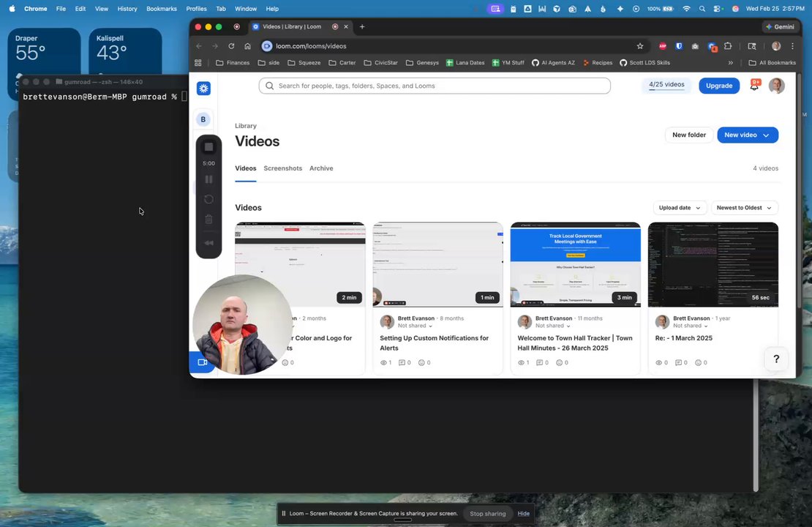Click the Upgrade button
The width and height of the screenshot is (812, 527).
(719, 86)
